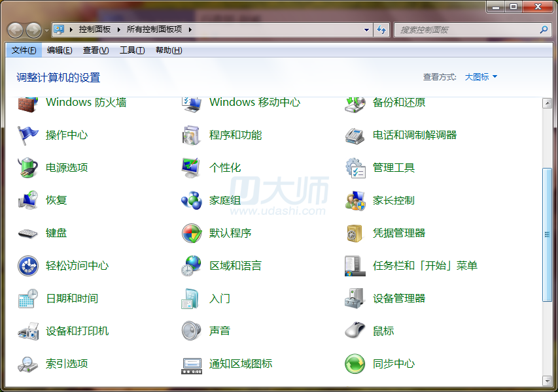Open the 设备和打印机 icon
558x392 pixels.
(x=27, y=331)
